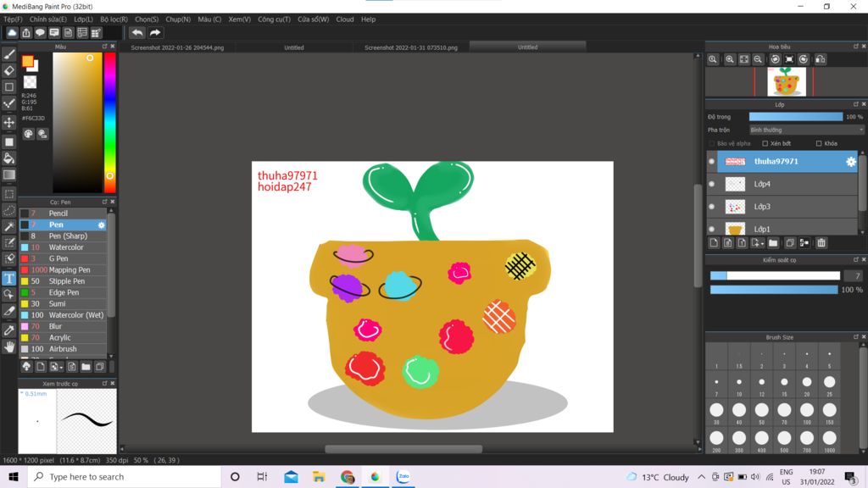Select brush size 100 preset
Viewport: 868px width, 488px height.
click(x=807, y=413)
